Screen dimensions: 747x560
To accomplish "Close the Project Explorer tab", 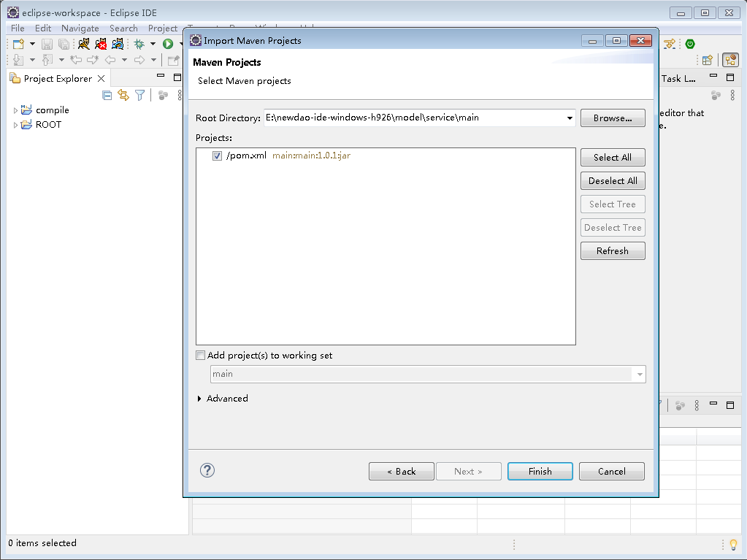I will tap(101, 79).
